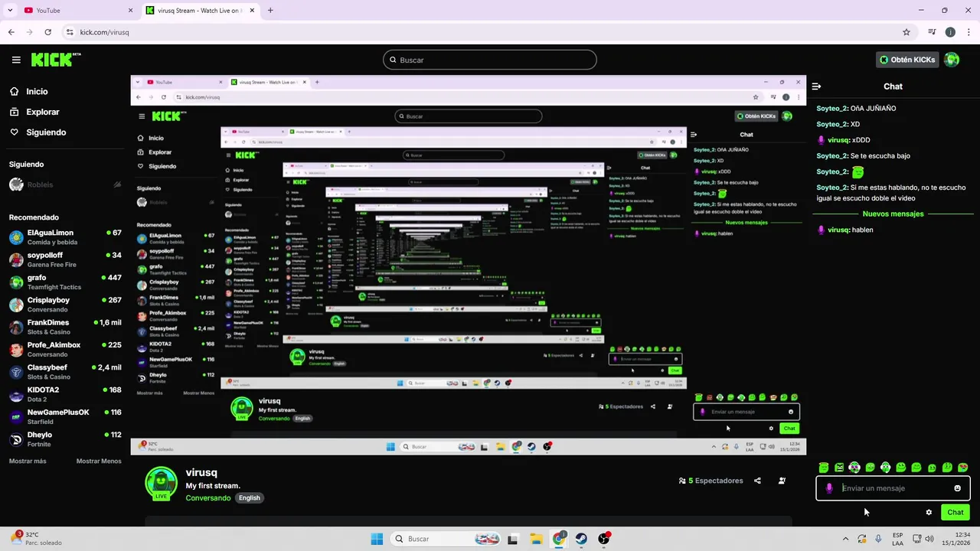Click the share stream icon
Screen dimensions: 980x551
pos(757,481)
